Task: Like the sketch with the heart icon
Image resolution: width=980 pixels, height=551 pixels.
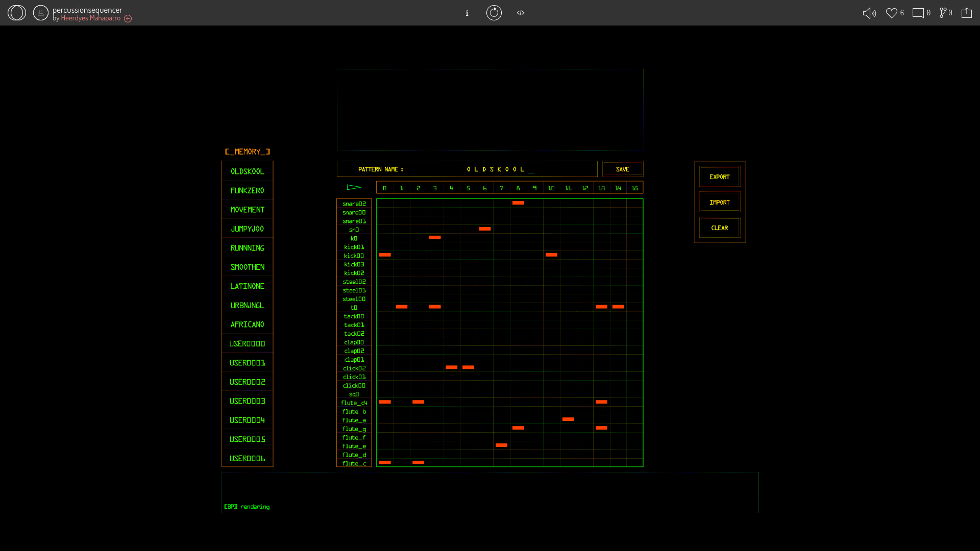Action: (891, 13)
